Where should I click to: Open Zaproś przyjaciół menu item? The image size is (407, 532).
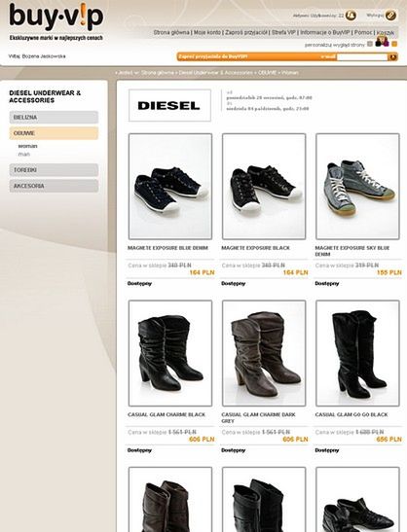246,32
